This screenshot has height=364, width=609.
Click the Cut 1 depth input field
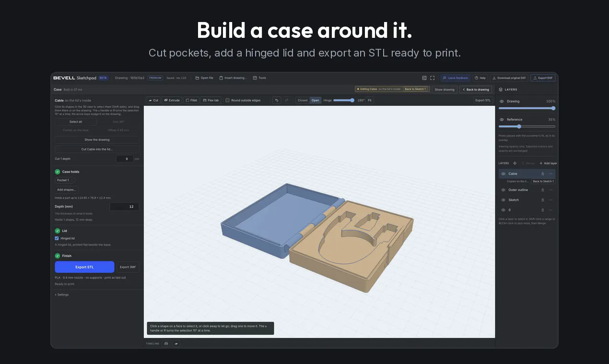124,159
